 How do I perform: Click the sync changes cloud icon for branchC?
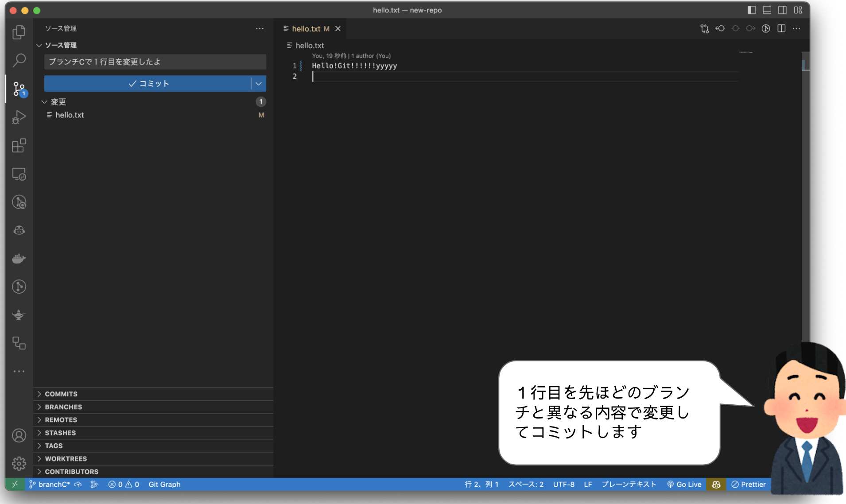[78, 484]
